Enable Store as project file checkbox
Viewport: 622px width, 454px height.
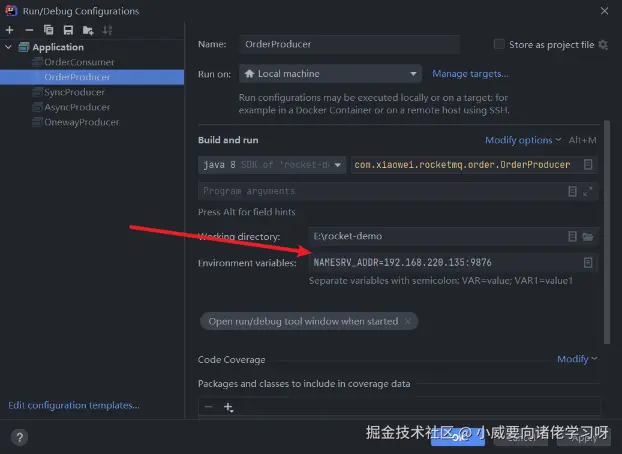pos(499,44)
